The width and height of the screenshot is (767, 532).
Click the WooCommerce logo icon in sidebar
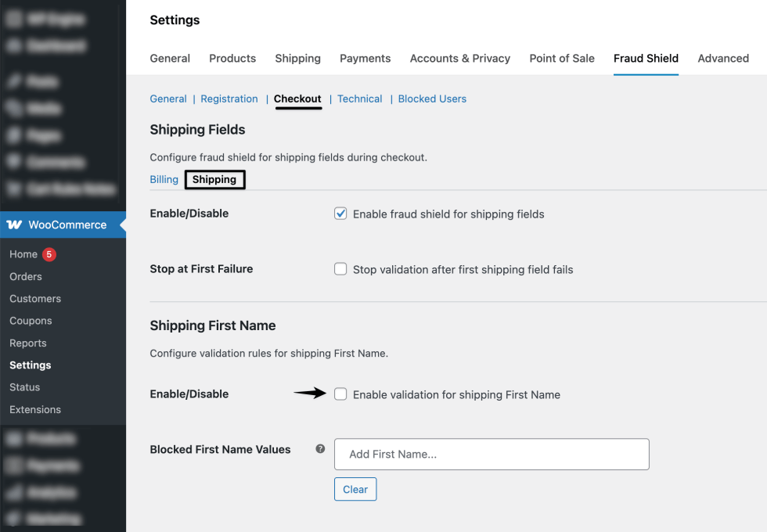[17, 225]
